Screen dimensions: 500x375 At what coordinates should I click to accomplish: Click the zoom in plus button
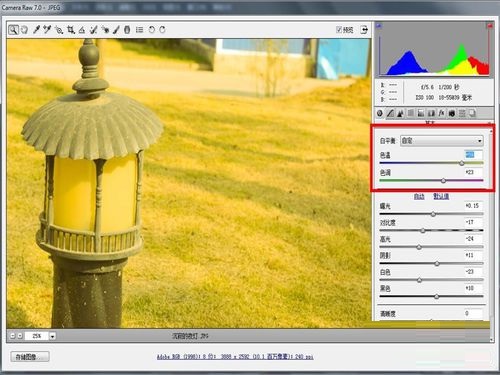tap(20, 336)
